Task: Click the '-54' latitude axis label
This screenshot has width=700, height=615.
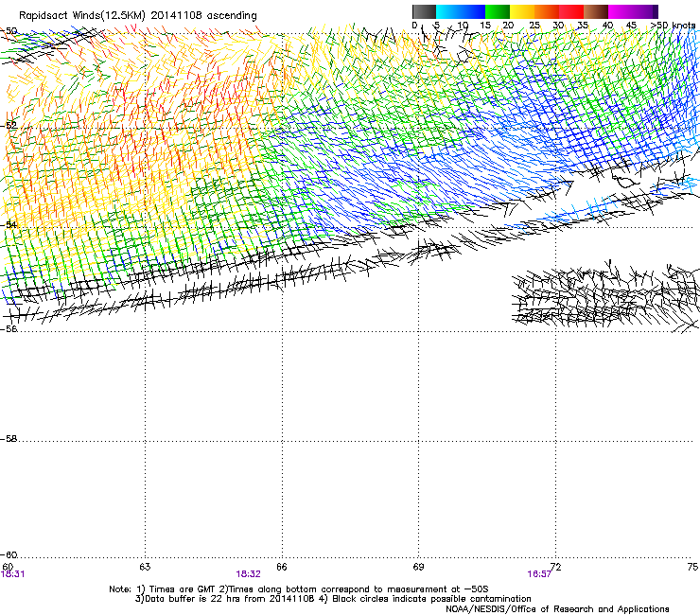Action: [x=9, y=224]
